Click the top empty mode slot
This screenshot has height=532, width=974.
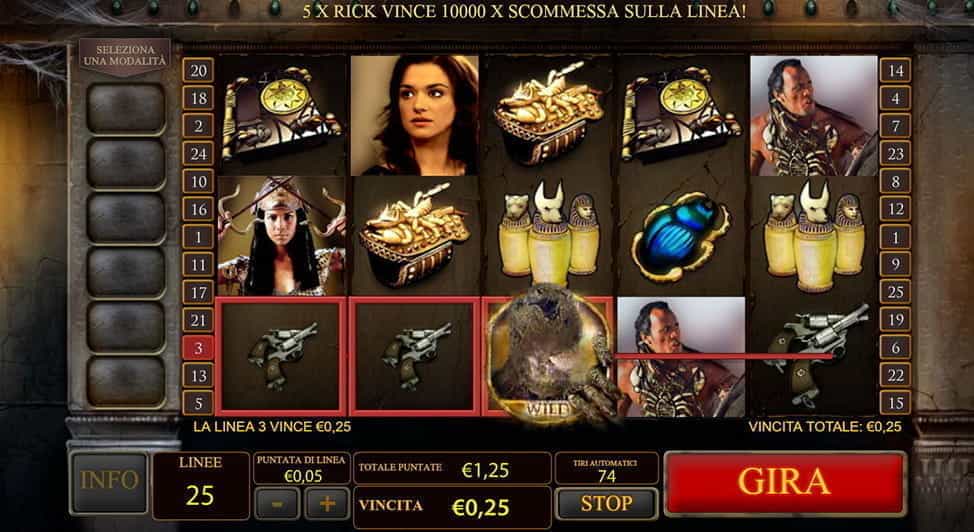(x=125, y=109)
